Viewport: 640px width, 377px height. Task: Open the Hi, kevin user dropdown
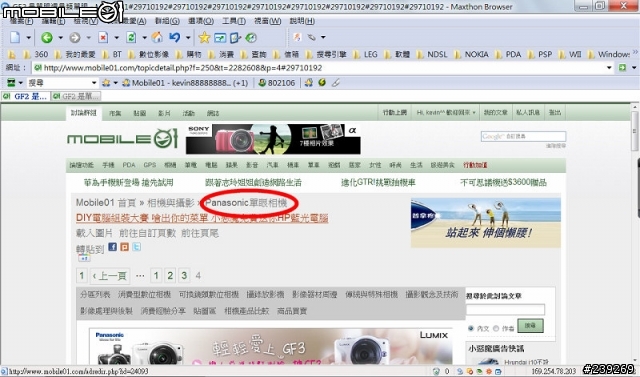pyautogui.click(x=446, y=112)
